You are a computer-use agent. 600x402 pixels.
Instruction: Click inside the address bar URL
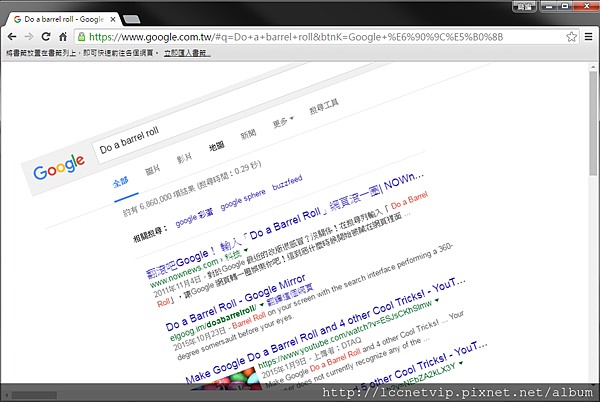tap(300, 36)
